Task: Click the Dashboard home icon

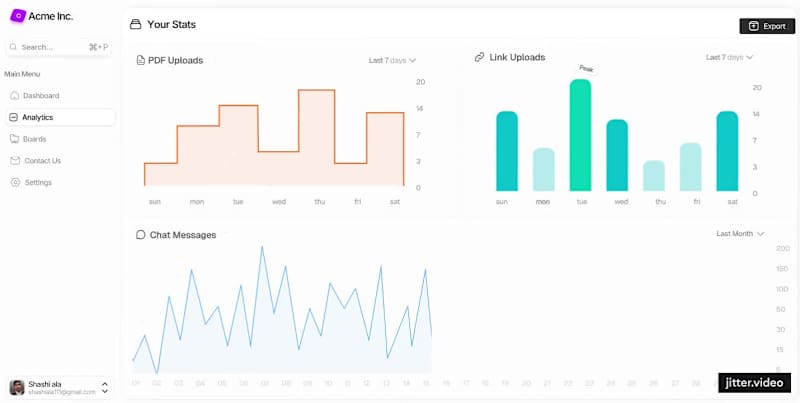Action: pyautogui.click(x=14, y=95)
